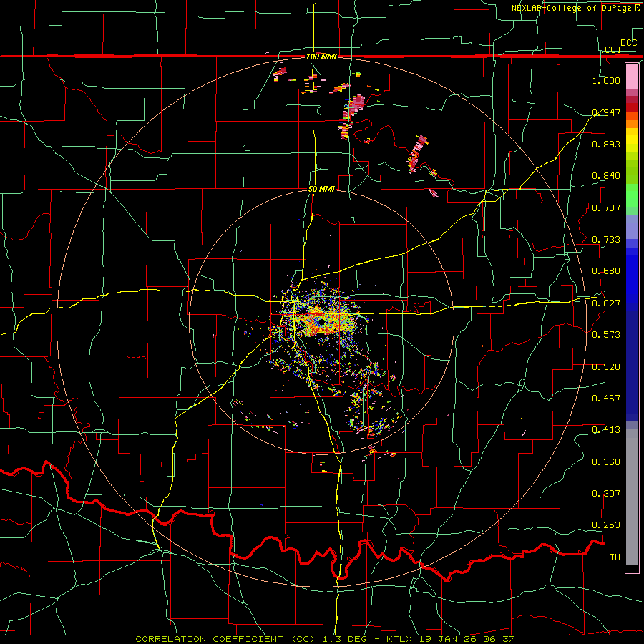The image size is (644, 644).
Task: Pick the bright blue segment of the color scale
Action: 632,279
